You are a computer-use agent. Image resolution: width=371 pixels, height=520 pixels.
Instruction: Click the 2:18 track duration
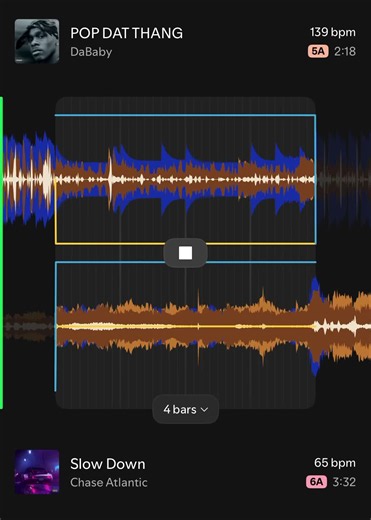345,51
